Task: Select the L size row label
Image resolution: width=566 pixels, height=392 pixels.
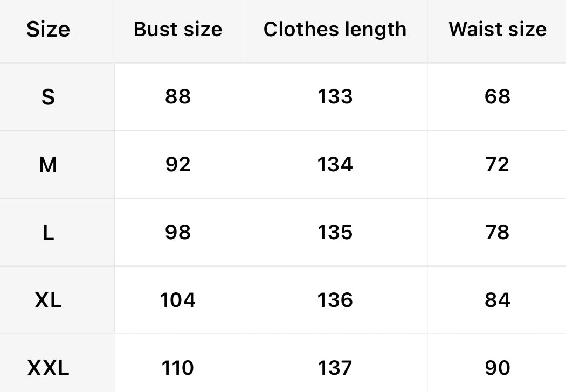Action: point(48,233)
